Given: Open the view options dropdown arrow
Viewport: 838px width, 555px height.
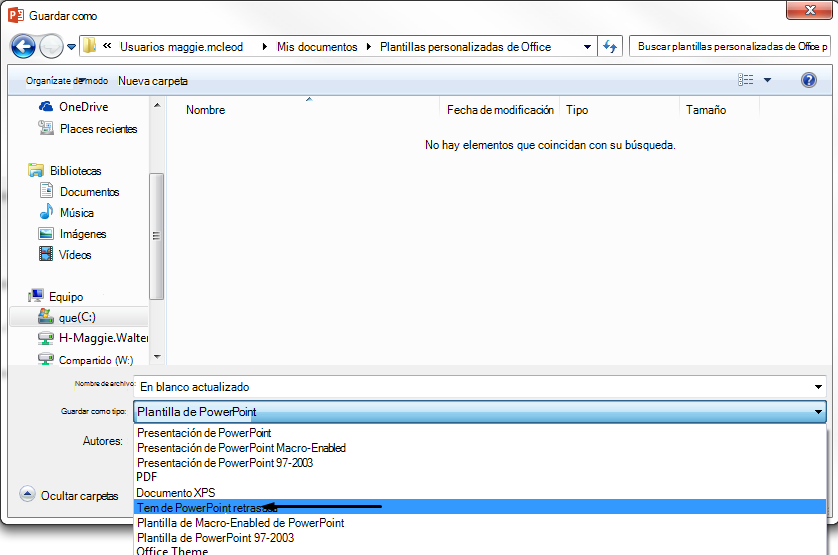Looking at the screenshot, I should pos(767,80).
